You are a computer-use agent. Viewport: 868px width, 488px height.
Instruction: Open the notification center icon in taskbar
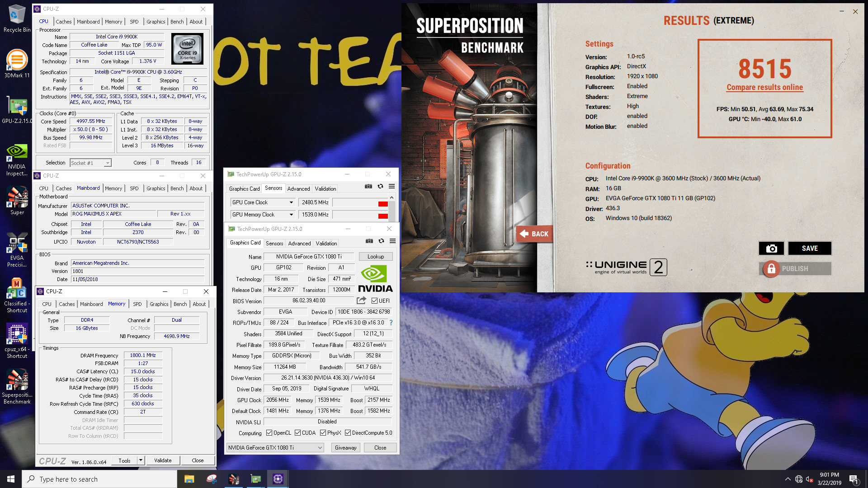pos(854,479)
